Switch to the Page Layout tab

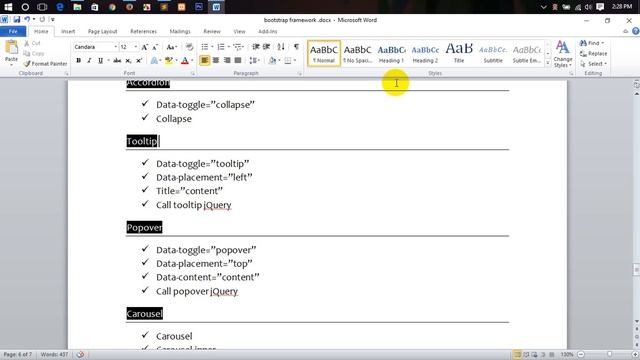[102, 31]
